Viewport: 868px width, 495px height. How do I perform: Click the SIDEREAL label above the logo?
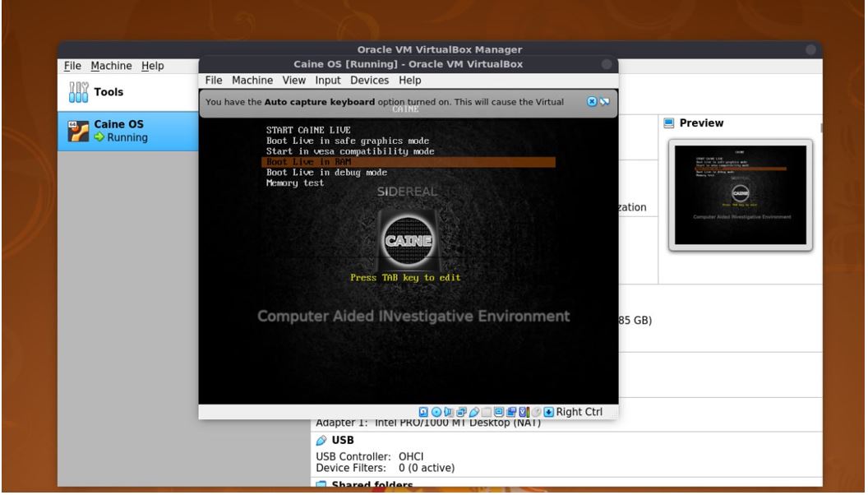[408, 192]
